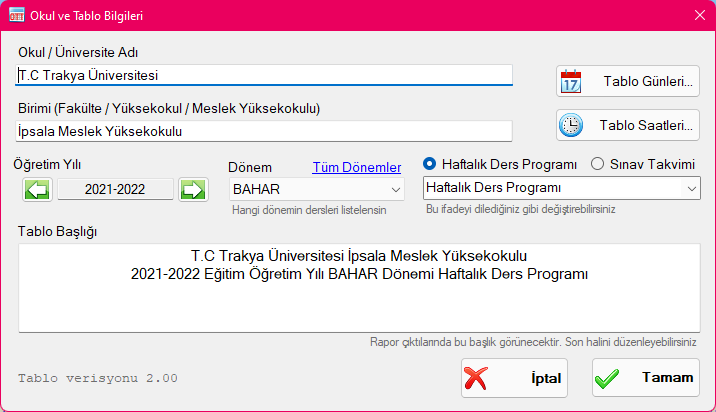
Task: Click the green checkmark icon on Tamam
Action: (x=609, y=378)
